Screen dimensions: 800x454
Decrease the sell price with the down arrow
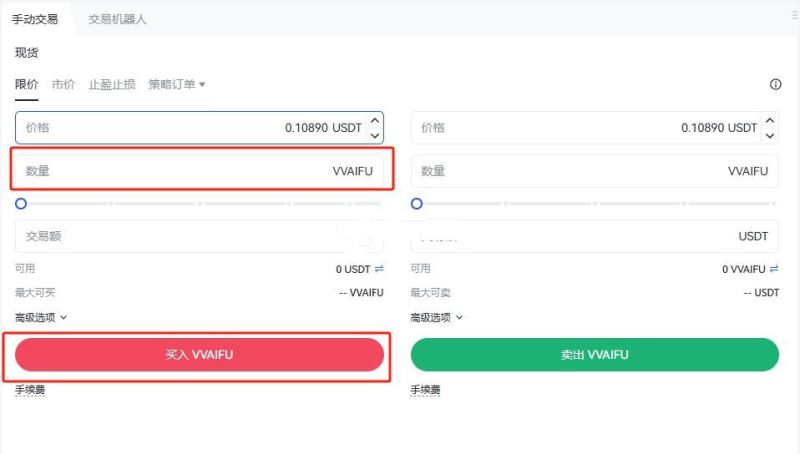pos(770,135)
